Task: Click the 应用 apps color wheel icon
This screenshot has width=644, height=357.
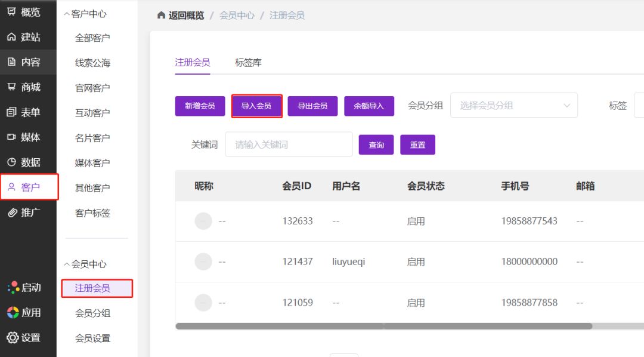Action: click(x=13, y=312)
